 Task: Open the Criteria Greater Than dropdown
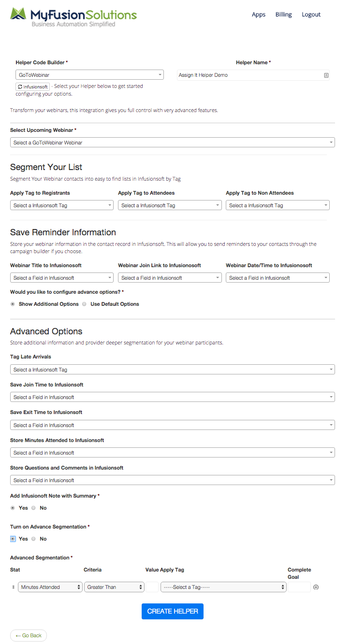point(115,587)
